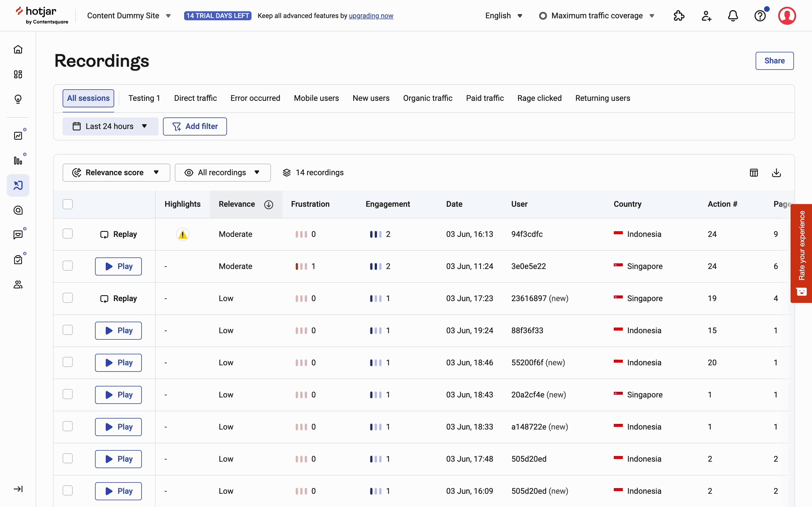The image size is (812, 507).
Task: Click the heatmaps panel icon in sidebar
Action: [17, 160]
